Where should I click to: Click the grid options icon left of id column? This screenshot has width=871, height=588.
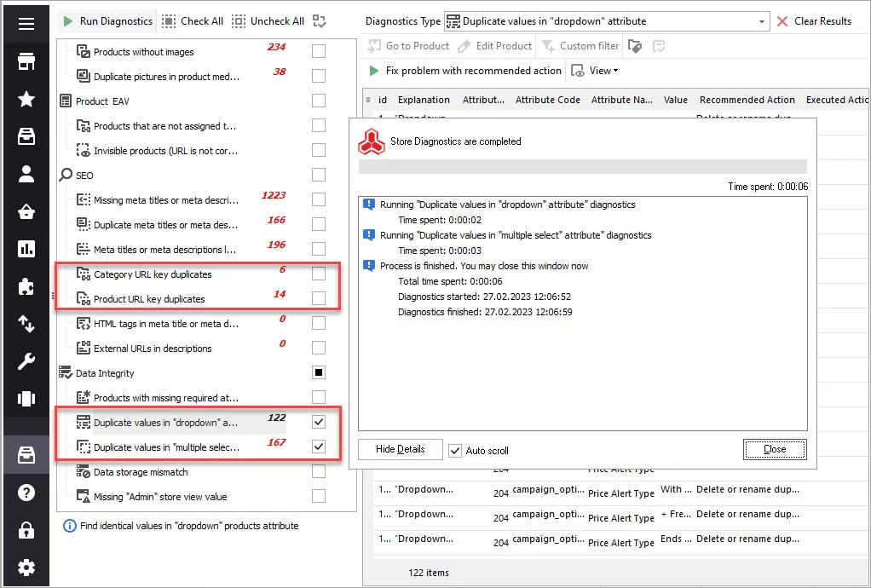(368, 100)
